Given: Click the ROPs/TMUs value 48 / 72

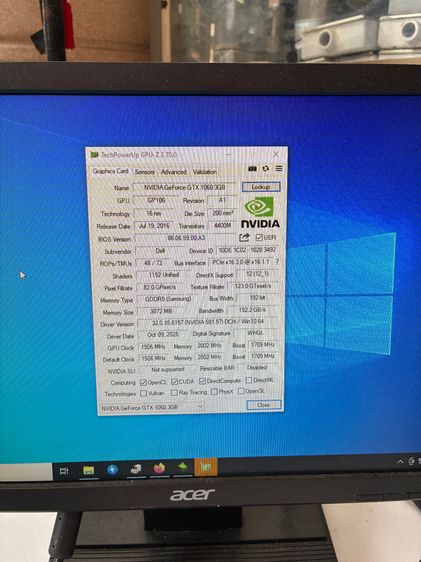Looking at the screenshot, I should click(x=153, y=263).
